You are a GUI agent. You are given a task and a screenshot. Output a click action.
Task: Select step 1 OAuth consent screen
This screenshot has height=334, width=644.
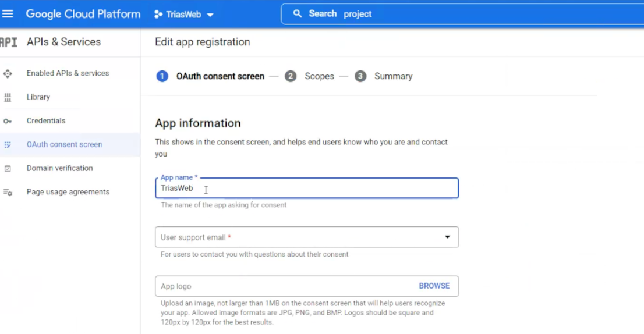click(x=220, y=76)
